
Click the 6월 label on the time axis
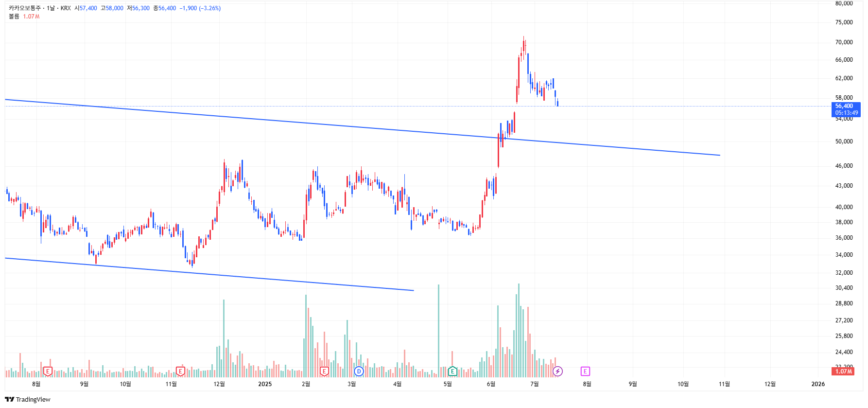pyautogui.click(x=491, y=384)
